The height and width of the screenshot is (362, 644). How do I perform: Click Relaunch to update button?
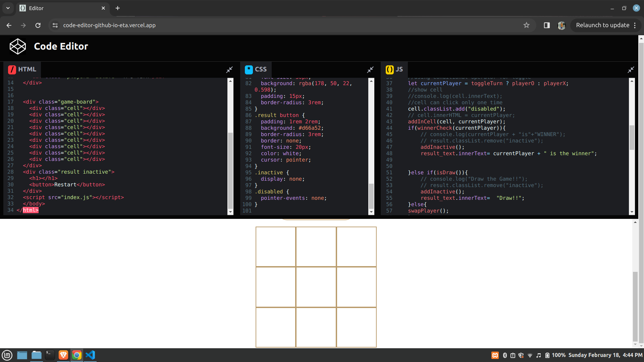coord(602,25)
